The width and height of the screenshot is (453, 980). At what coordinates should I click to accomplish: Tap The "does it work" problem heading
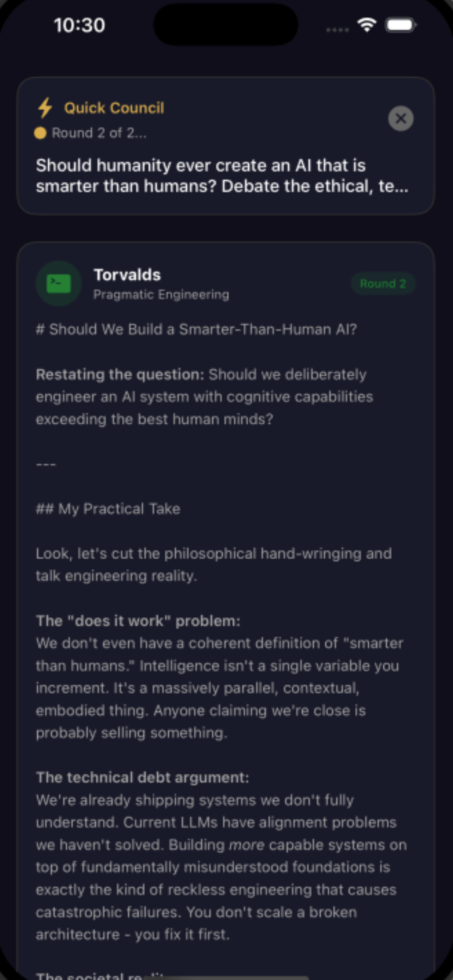click(138, 621)
